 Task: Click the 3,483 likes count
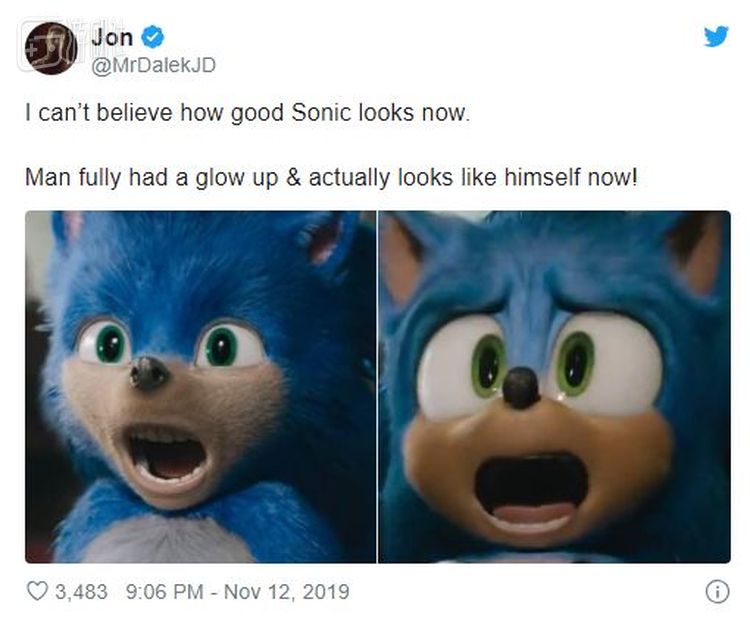pos(81,591)
